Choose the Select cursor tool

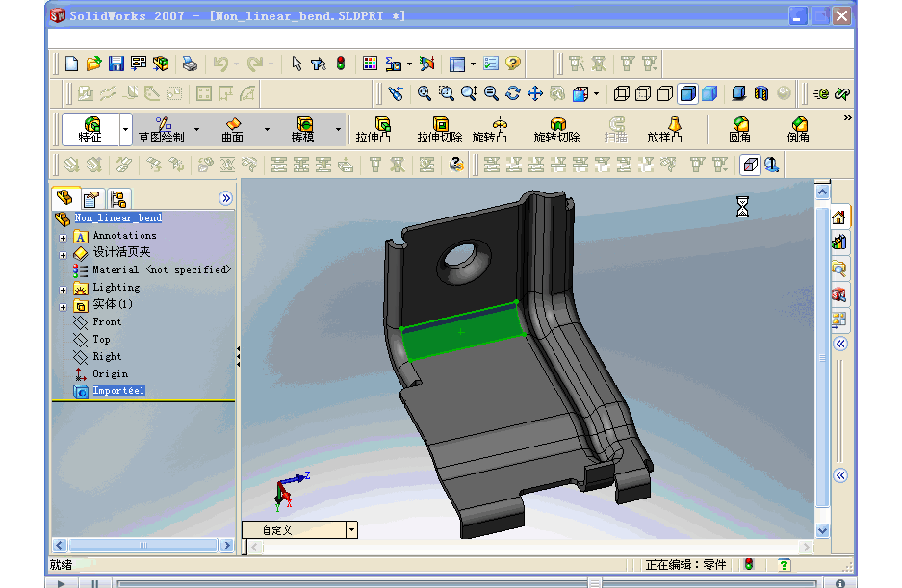coord(296,64)
